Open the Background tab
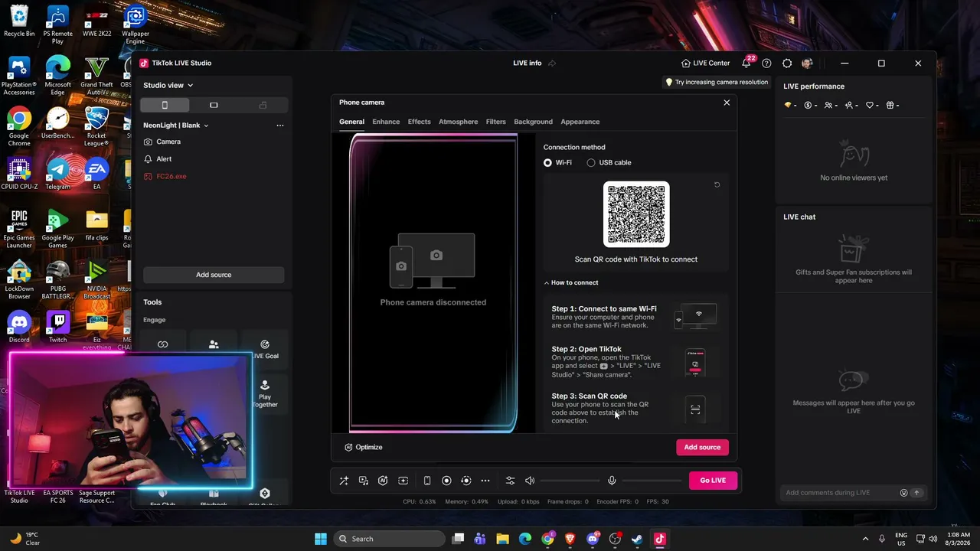Image resolution: width=980 pixels, height=551 pixels. pyautogui.click(x=533, y=122)
